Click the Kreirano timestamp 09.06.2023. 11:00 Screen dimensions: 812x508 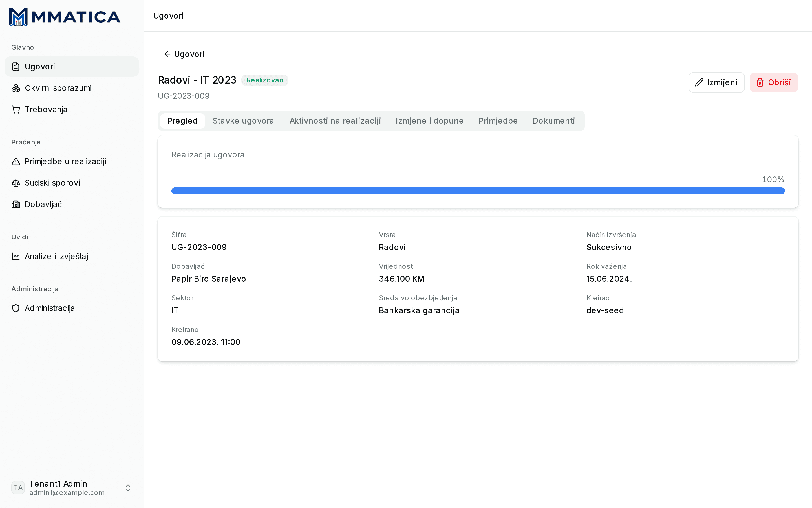206,342
